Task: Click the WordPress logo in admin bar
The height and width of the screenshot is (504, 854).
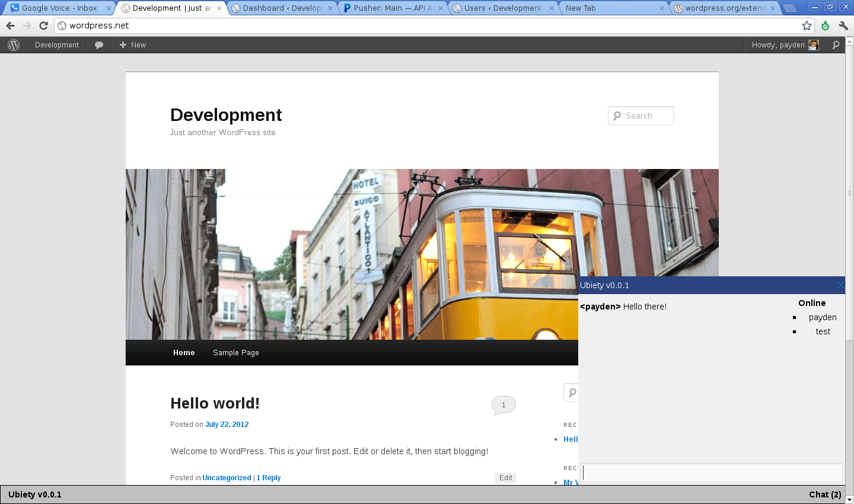Action: 14,45
